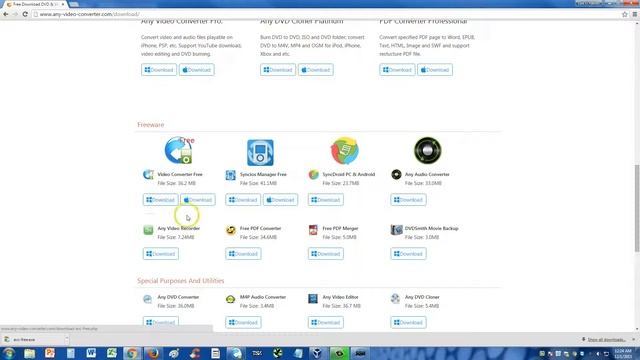The width and height of the screenshot is (640, 360).
Task: Download Video Converter Free for Mac
Action: [198, 200]
